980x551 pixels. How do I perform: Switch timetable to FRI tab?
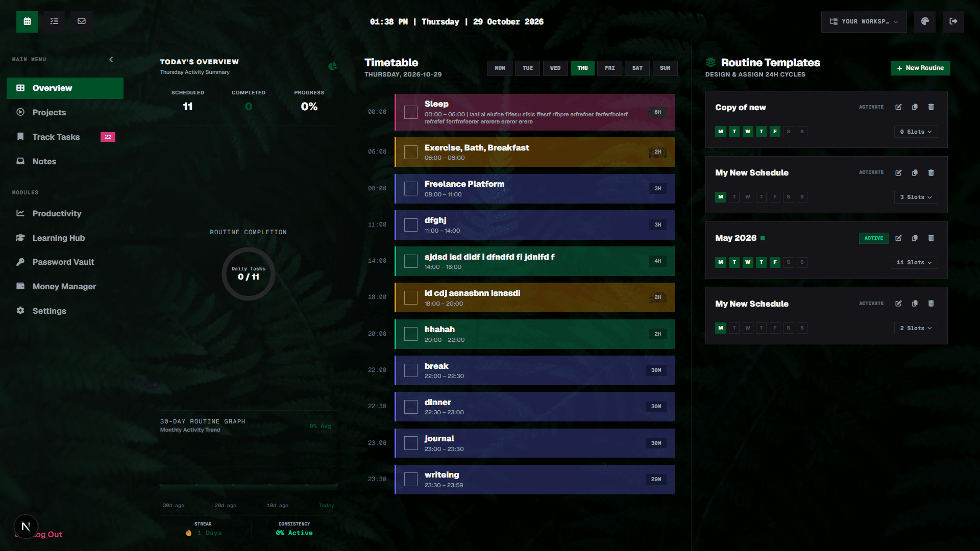point(609,68)
